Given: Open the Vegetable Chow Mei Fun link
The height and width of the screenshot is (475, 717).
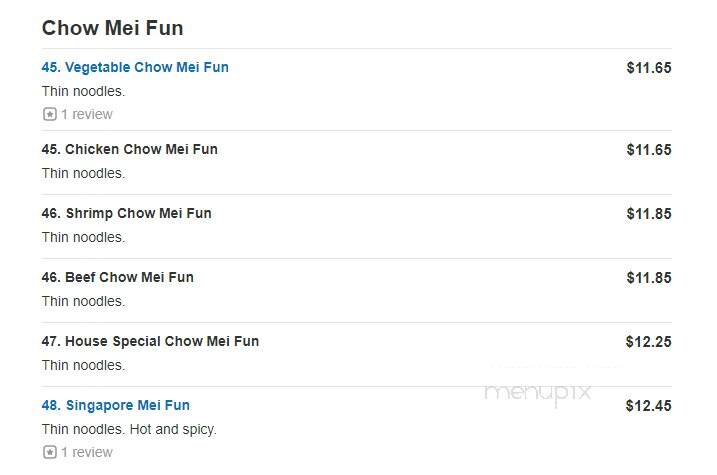Looking at the screenshot, I should point(135,67).
